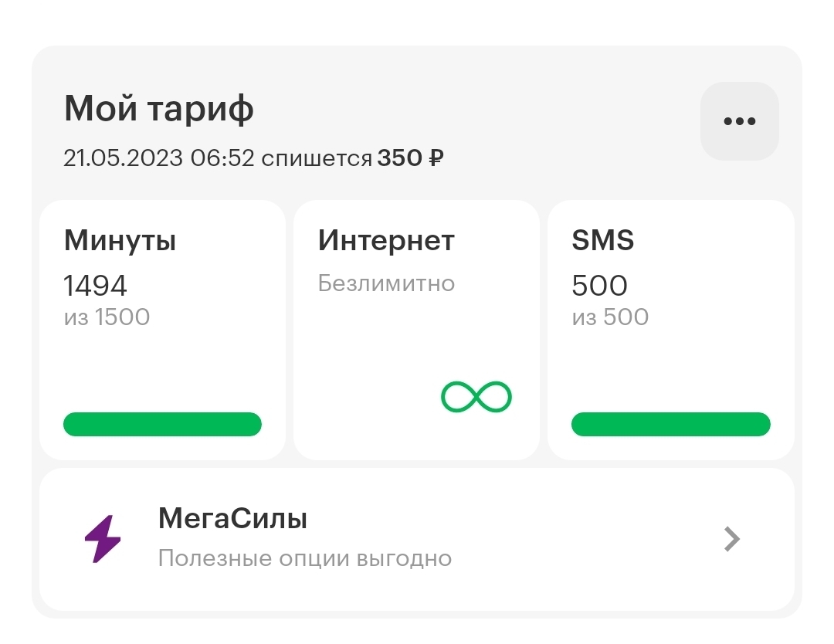Tap the Интернет card title
834x644 pixels.
(x=386, y=241)
